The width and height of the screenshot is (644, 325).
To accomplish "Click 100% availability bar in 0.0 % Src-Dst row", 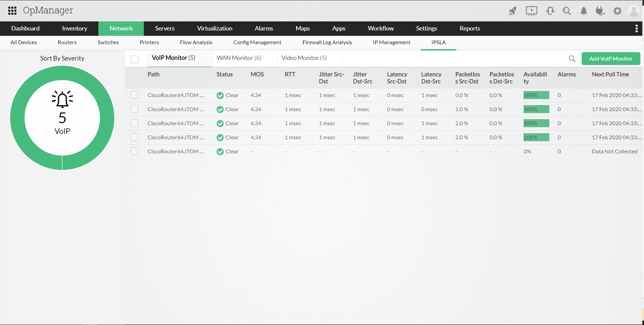I will (x=536, y=95).
